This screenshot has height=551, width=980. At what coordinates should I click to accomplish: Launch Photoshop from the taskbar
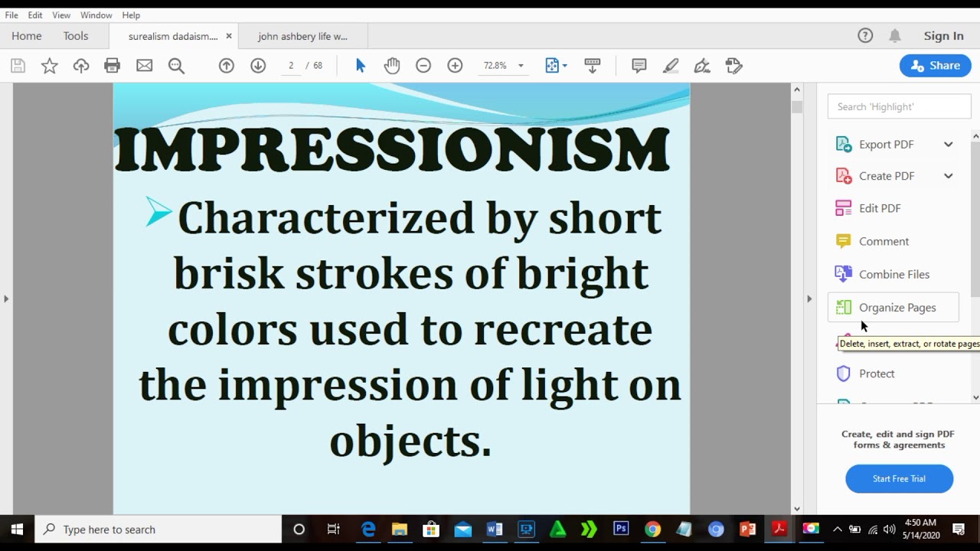coord(621,529)
